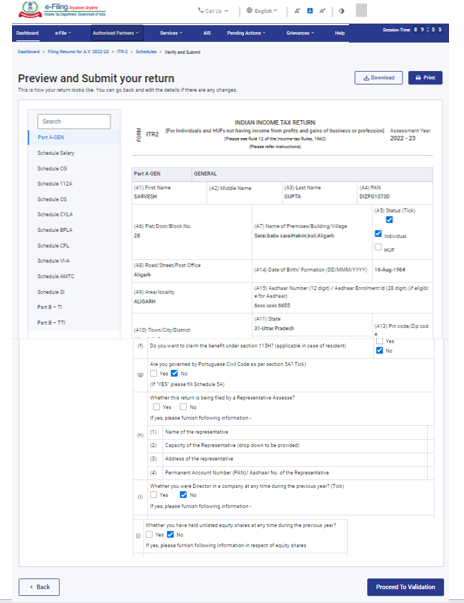Reset font size with the blue A icon

click(310, 11)
